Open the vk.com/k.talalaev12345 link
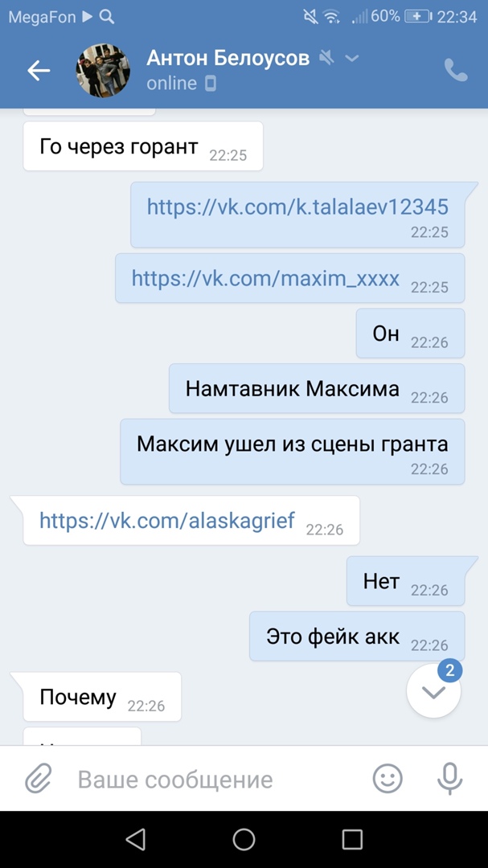Image resolution: width=488 pixels, height=868 pixels. 297,207
